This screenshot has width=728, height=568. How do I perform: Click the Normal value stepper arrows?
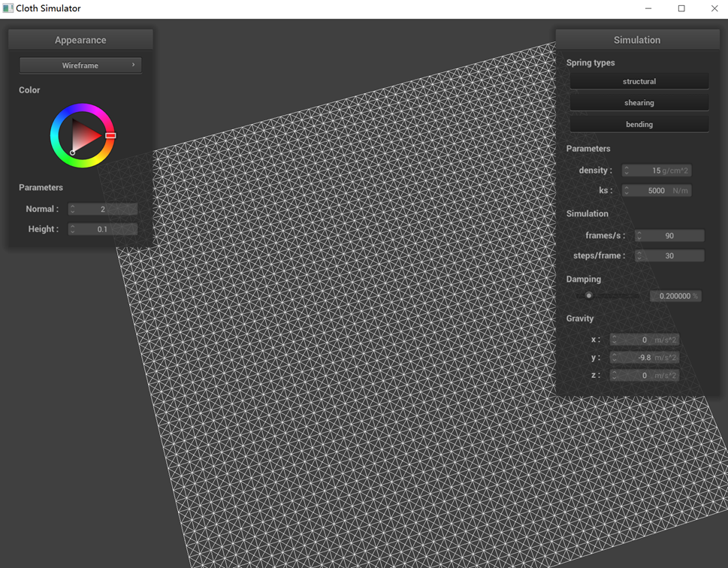pos(73,210)
